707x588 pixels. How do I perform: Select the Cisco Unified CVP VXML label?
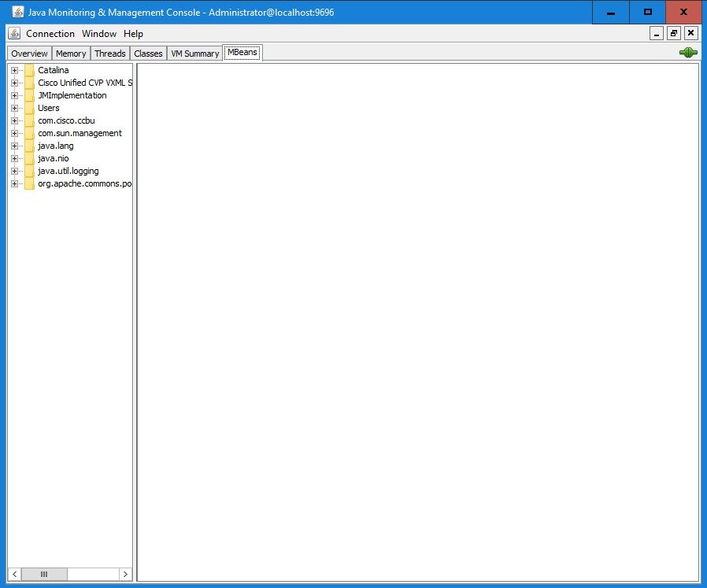click(85, 83)
